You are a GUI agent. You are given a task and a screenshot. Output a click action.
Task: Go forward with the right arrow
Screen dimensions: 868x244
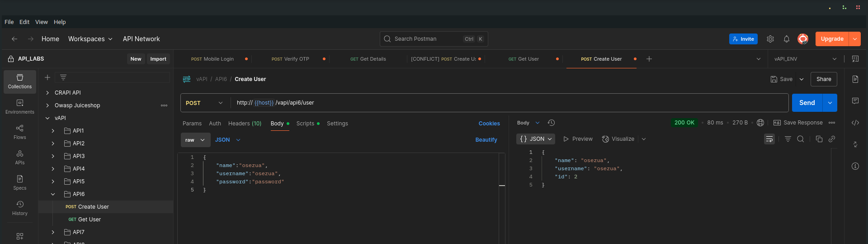coord(31,39)
